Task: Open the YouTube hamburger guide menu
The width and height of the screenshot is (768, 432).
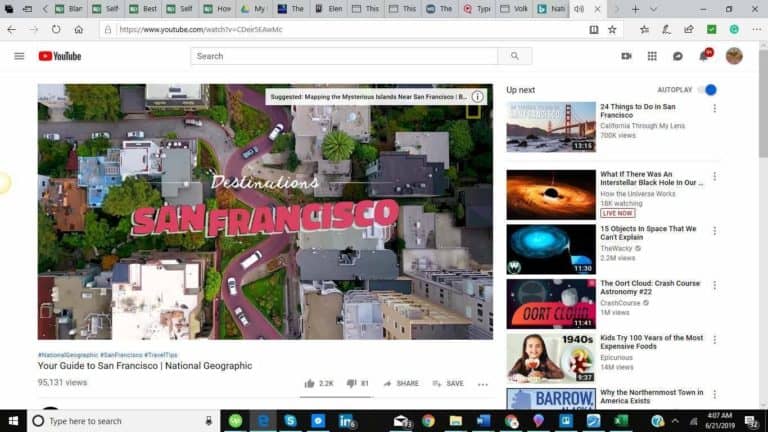Action: coord(19,56)
